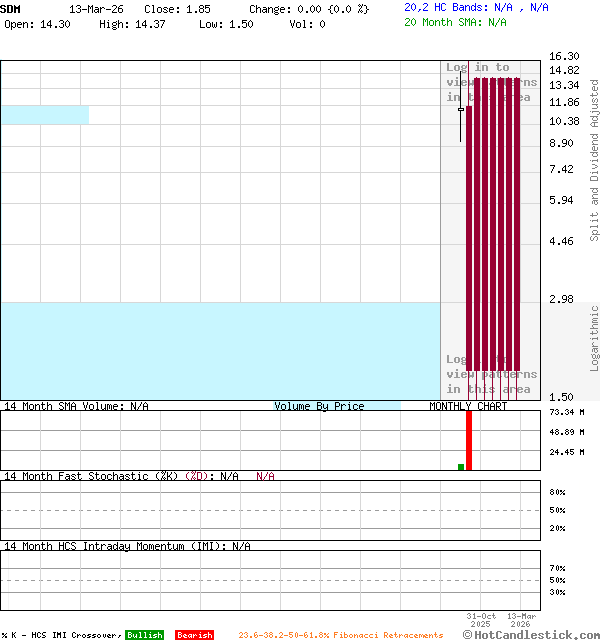
Task: Click the MONTHLY CHART label
Action: coord(468,406)
